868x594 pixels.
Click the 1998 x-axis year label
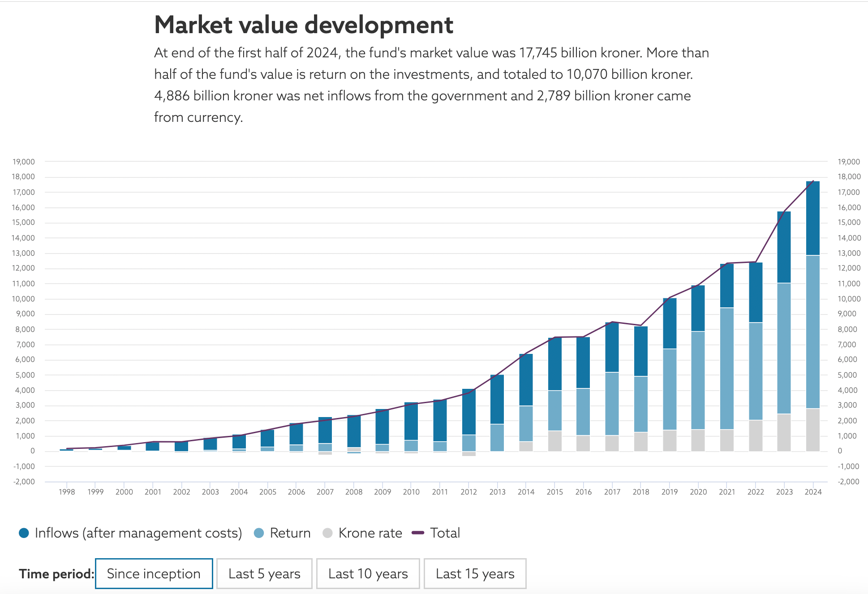point(67,492)
